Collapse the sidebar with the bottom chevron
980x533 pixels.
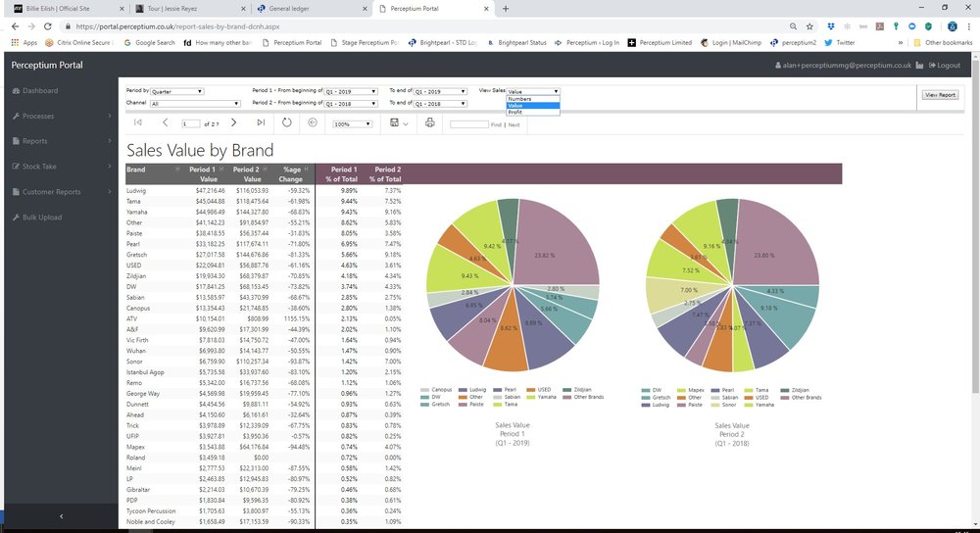click(x=60, y=515)
